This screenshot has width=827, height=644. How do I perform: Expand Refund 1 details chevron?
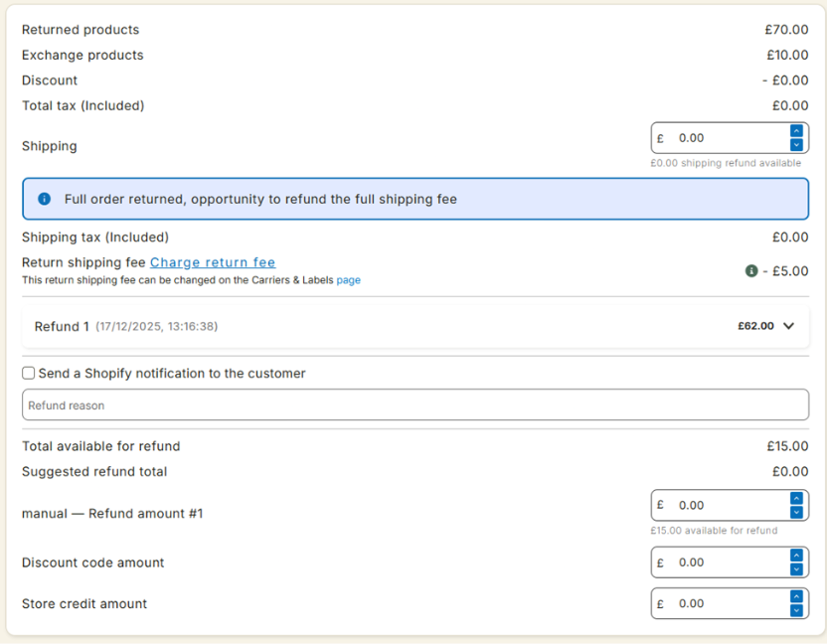click(x=789, y=326)
